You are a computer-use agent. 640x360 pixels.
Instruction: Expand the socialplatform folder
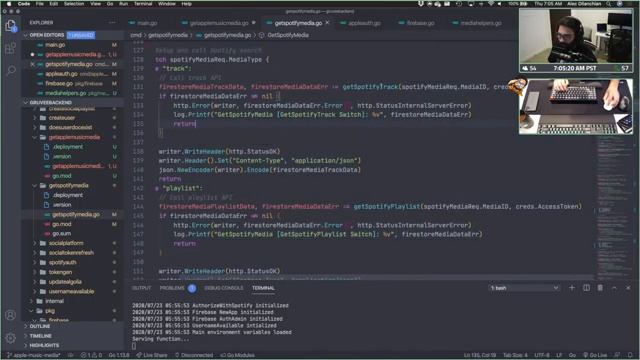[x=35, y=243]
